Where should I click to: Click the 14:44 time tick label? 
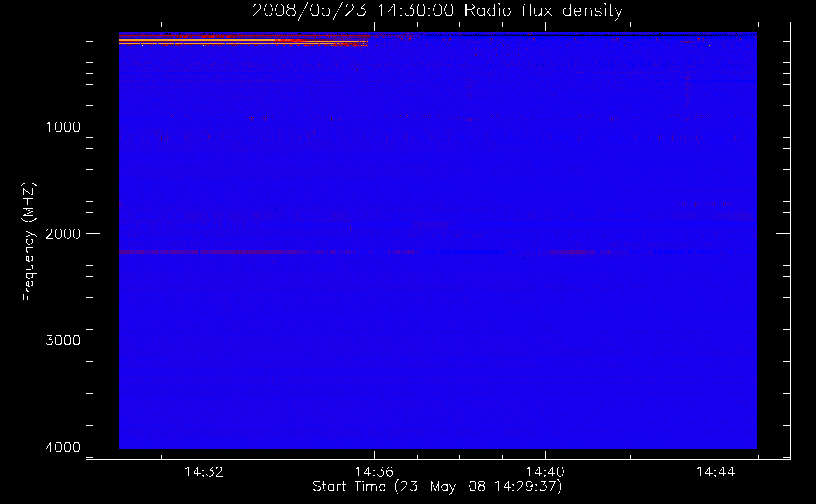(715, 472)
